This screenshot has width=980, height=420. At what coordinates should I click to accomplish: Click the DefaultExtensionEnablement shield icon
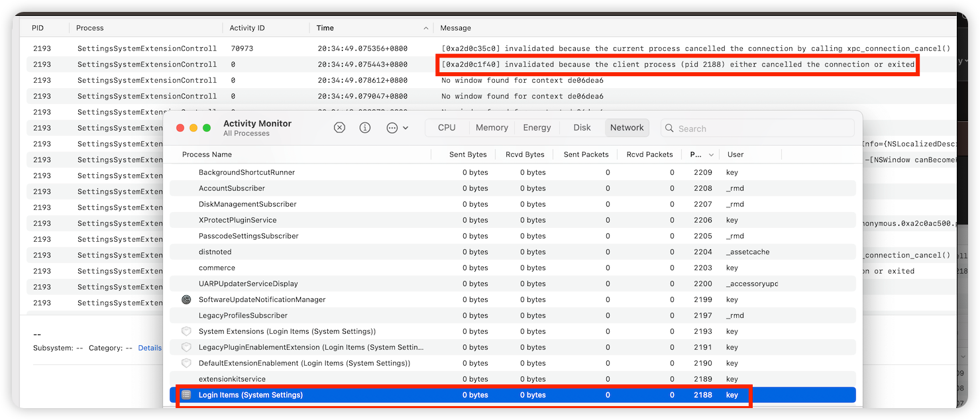tap(186, 363)
